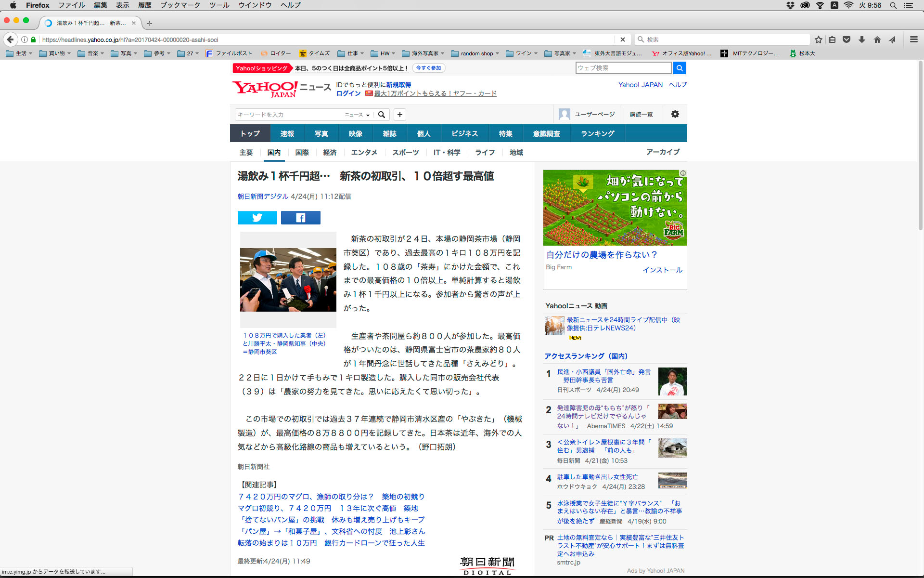Click the ログイン link

pyautogui.click(x=348, y=93)
